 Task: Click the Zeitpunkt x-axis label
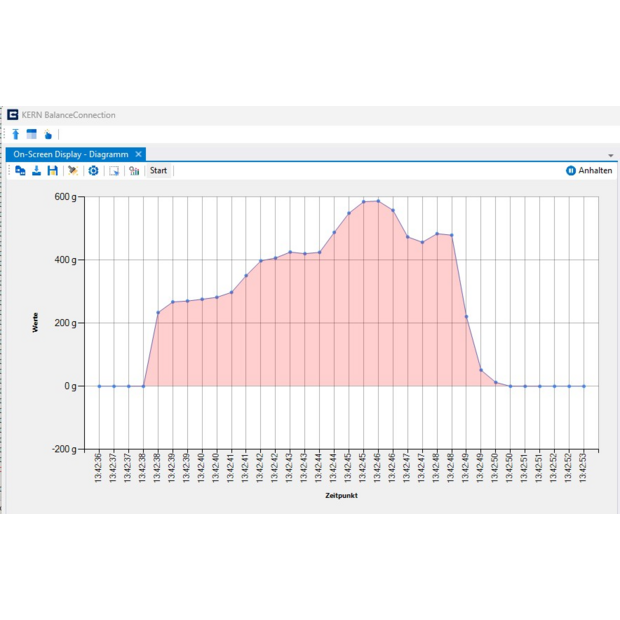[x=342, y=495]
